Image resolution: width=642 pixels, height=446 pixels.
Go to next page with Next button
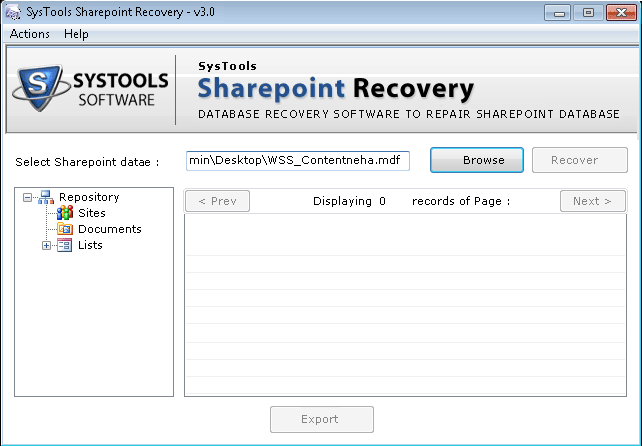click(592, 201)
